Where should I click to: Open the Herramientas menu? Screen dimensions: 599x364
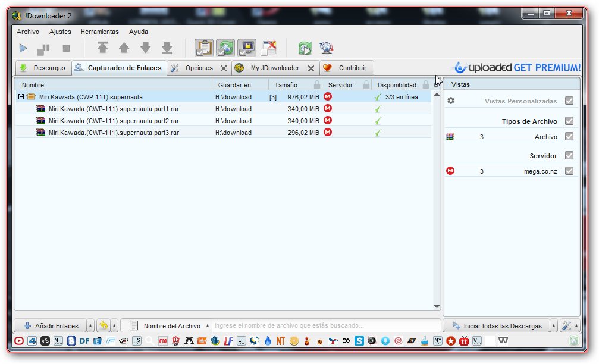(x=100, y=32)
